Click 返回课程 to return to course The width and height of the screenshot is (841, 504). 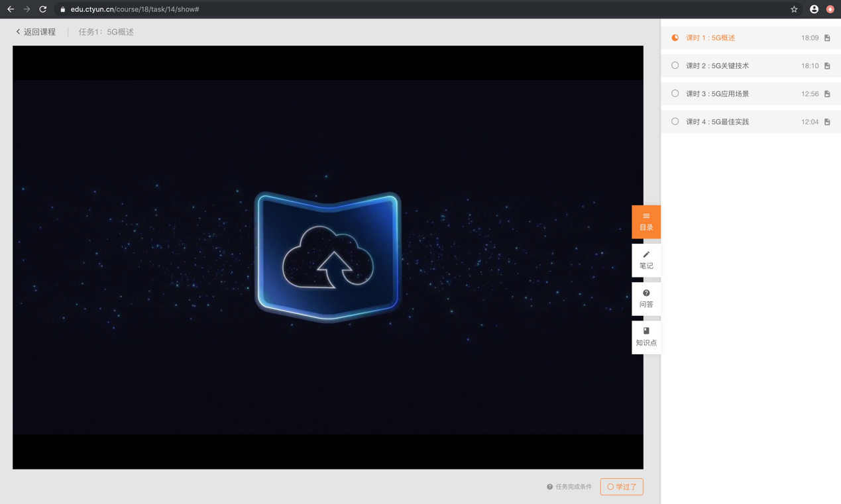point(36,32)
